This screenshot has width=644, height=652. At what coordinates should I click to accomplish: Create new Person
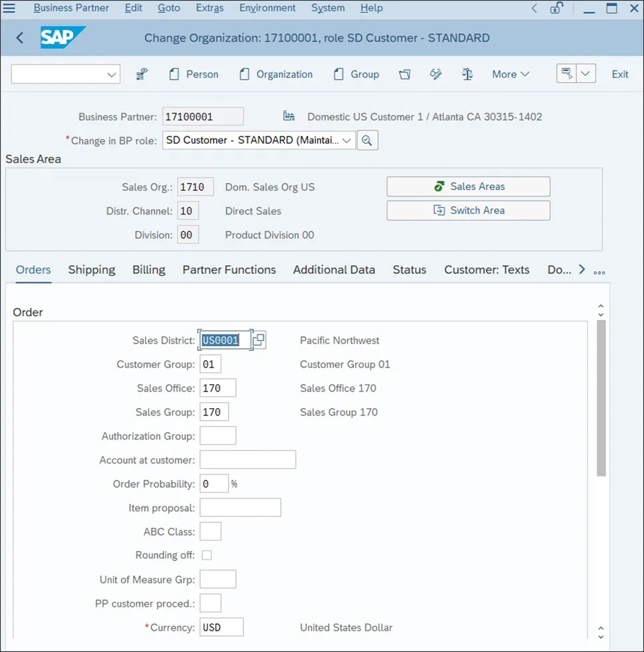coord(194,74)
